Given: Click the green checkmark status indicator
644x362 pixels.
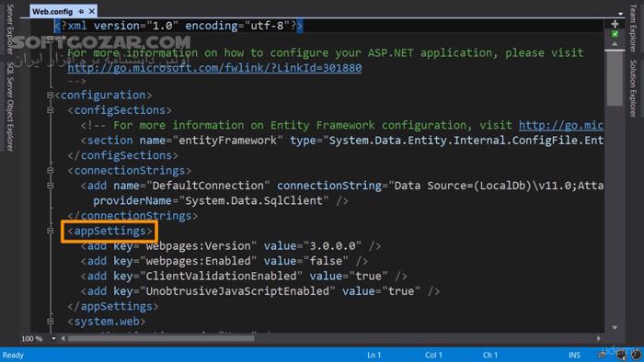Looking at the screenshot, I should pyautogui.click(x=615, y=34).
